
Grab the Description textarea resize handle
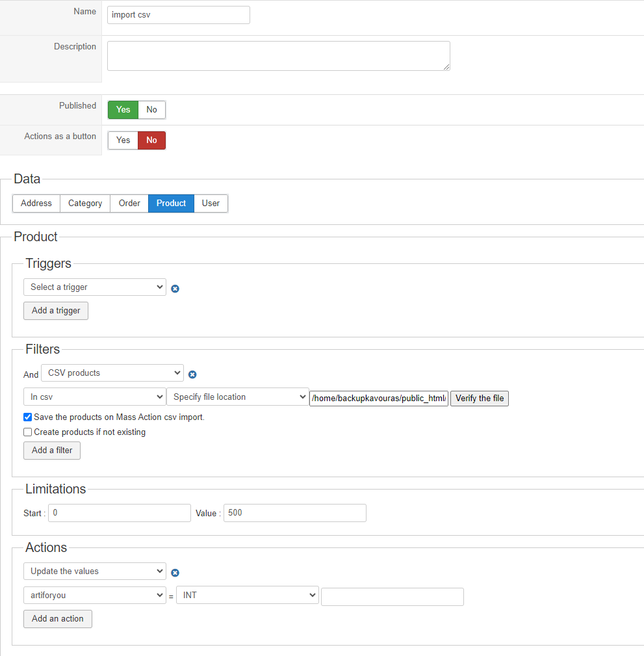click(x=446, y=67)
